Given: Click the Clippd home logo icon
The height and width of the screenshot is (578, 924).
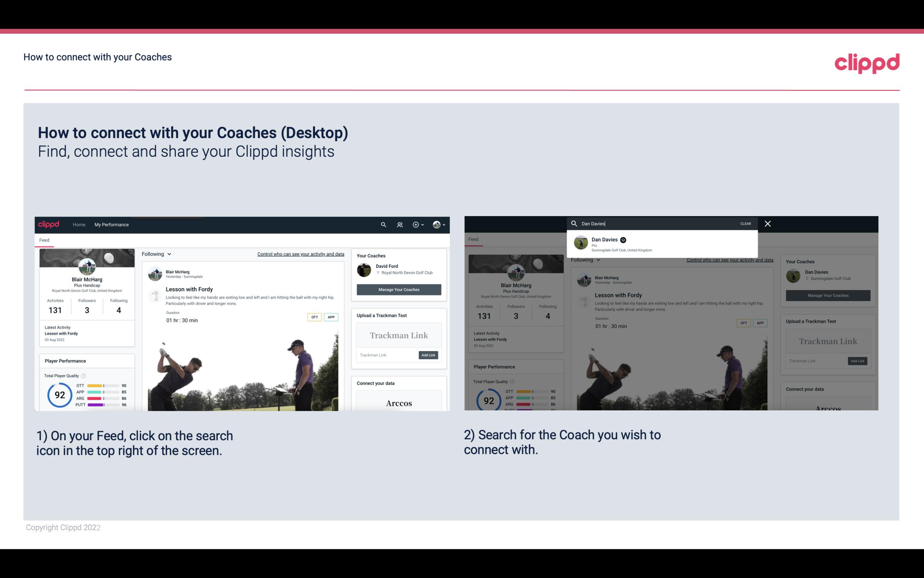Looking at the screenshot, I should pos(49,224).
